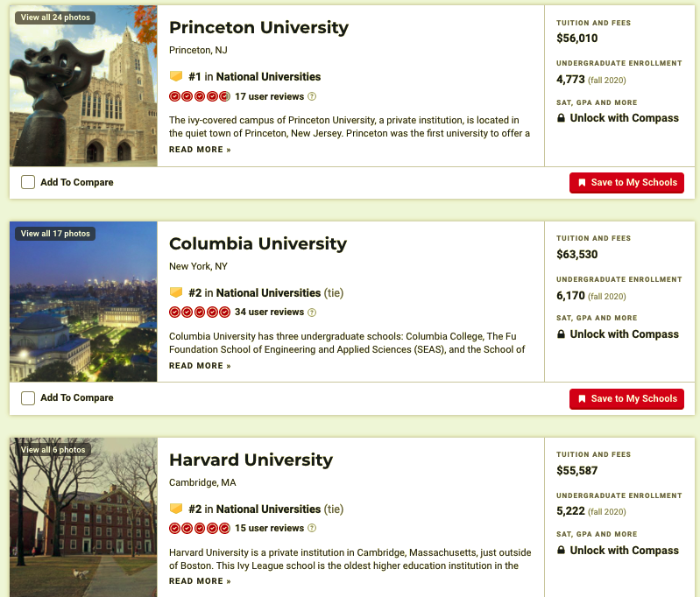The height and width of the screenshot is (597, 700).
Task: View all 17 photos of Columbia
Action: [x=54, y=234]
